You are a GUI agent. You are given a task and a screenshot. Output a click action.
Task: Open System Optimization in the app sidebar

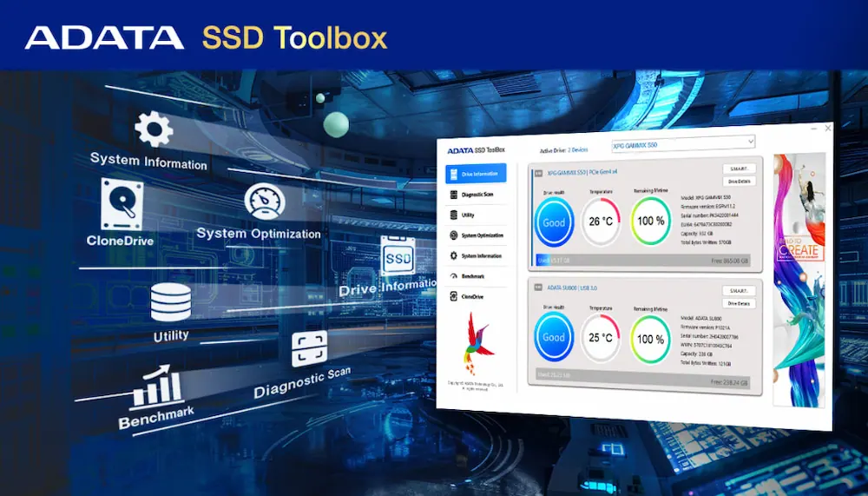tap(482, 235)
